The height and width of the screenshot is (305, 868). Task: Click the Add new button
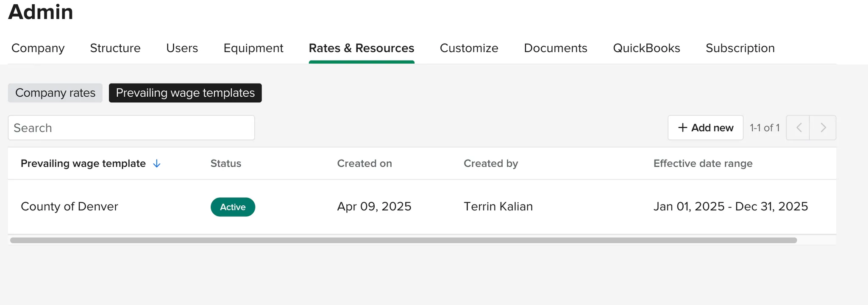click(x=705, y=128)
